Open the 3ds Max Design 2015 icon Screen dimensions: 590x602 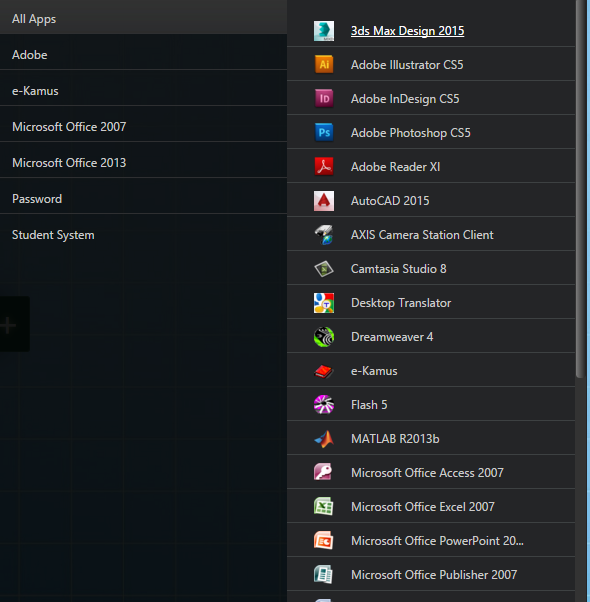[x=324, y=31]
